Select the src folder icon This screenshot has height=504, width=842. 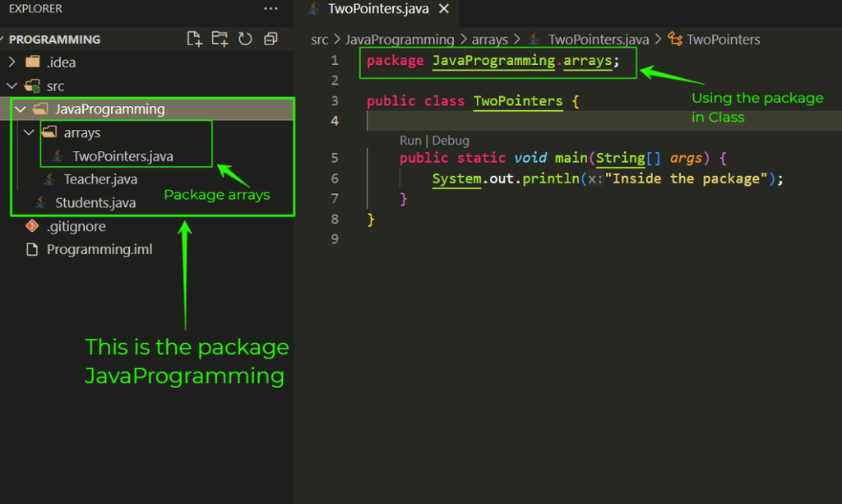[32, 86]
